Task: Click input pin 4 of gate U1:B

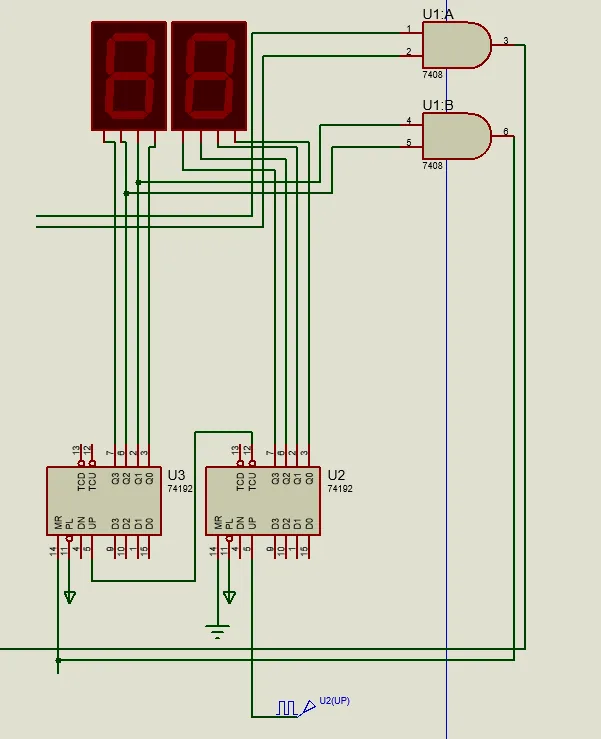Action: [x=412, y=124]
